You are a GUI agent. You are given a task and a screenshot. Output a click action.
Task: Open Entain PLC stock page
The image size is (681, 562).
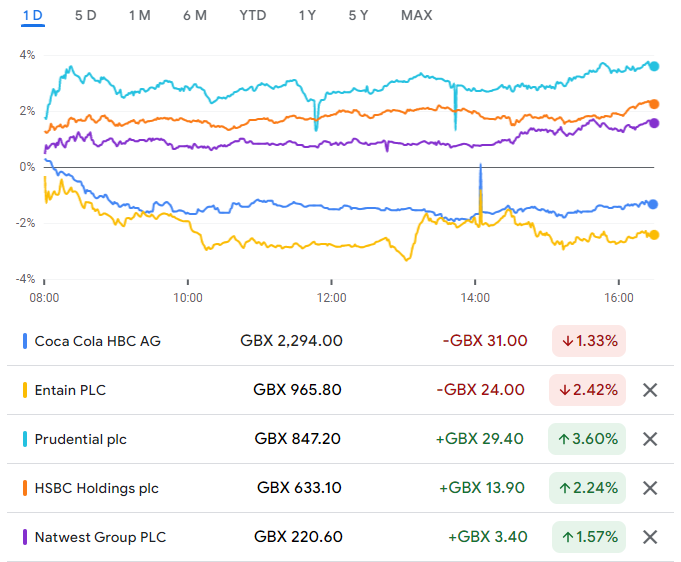[70, 390]
